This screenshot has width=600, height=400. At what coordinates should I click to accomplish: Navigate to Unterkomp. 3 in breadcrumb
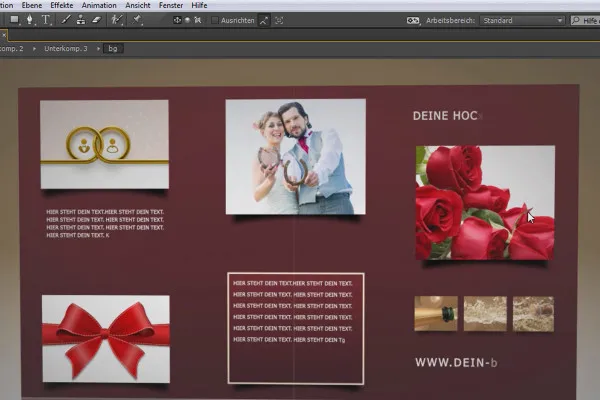click(66, 49)
